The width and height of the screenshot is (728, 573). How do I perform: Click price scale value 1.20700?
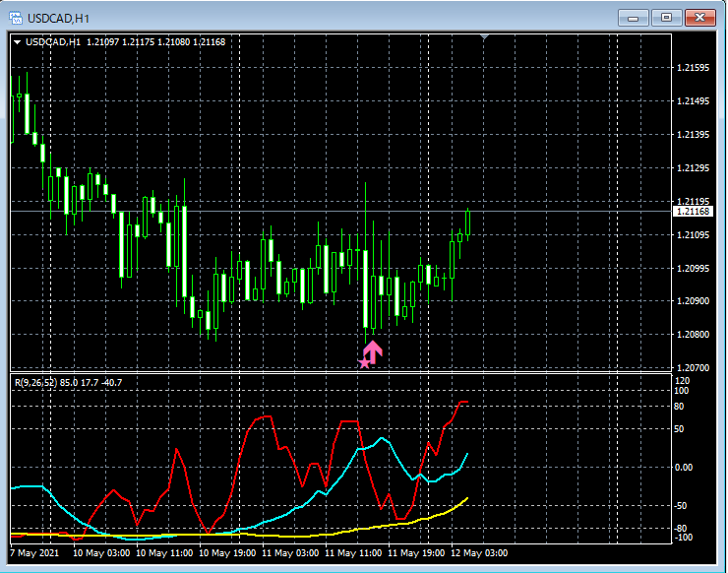pos(693,368)
